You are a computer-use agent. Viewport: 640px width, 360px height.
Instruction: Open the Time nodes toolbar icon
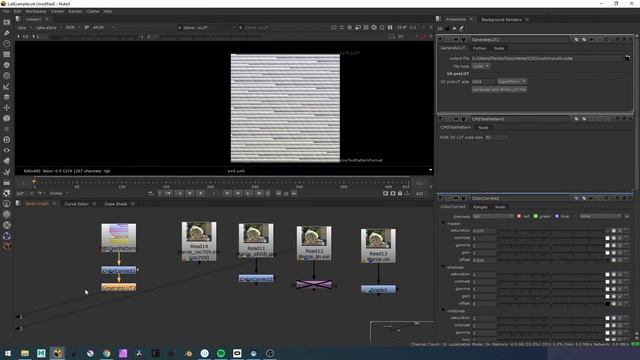(7, 43)
